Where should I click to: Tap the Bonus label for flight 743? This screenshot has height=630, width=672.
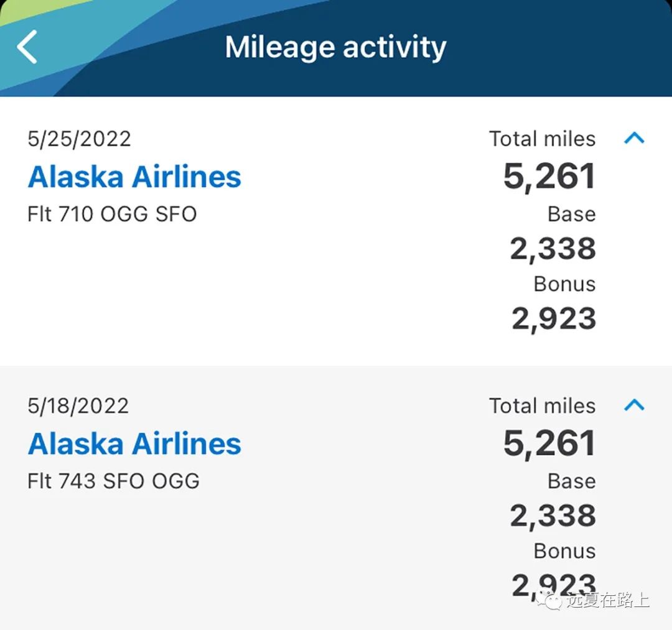click(x=564, y=551)
